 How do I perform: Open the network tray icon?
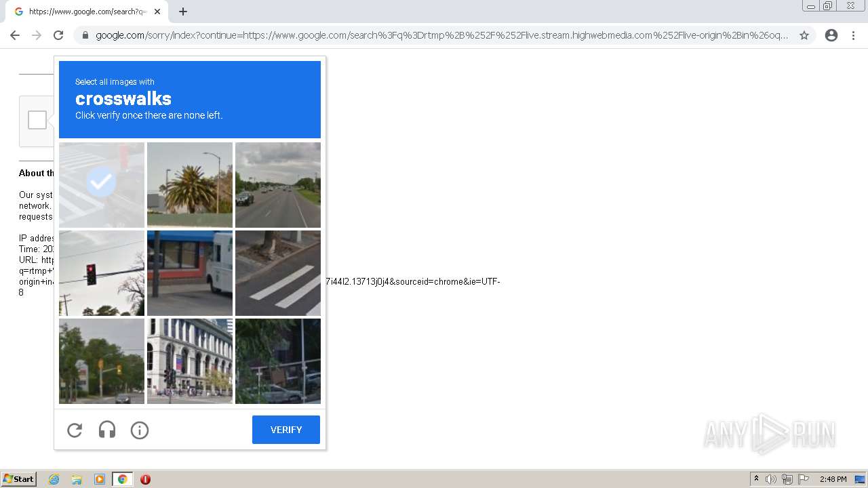point(787,479)
